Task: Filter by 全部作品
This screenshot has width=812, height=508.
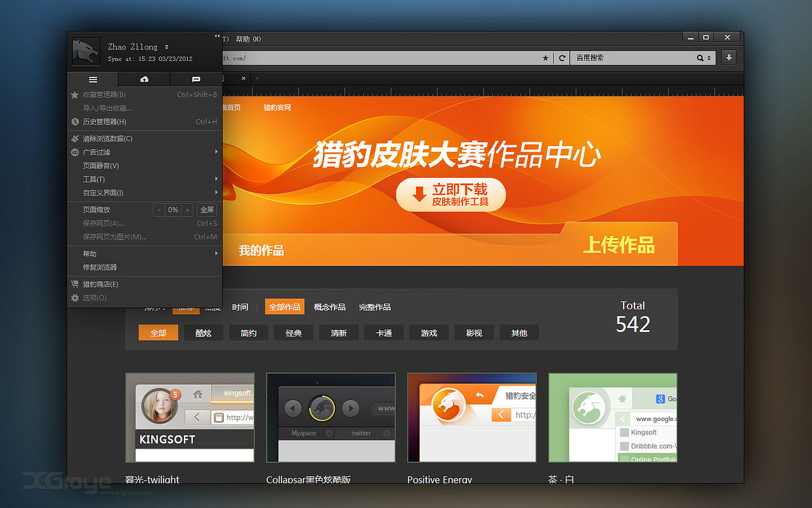Action: [x=285, y=307]
